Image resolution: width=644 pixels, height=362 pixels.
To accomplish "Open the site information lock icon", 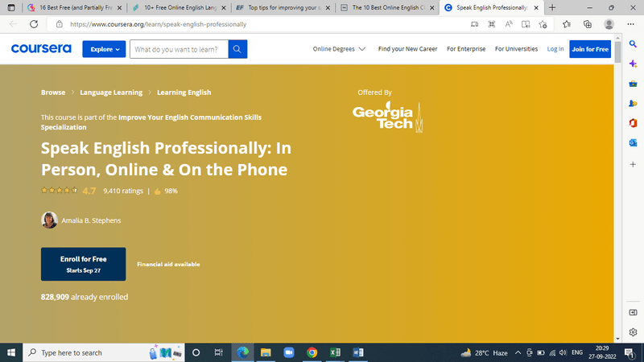I will [60, 24].
